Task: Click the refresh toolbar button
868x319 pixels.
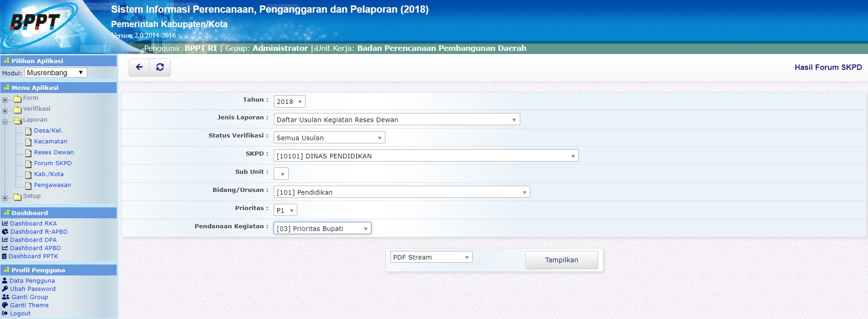Action: [160, 67]
